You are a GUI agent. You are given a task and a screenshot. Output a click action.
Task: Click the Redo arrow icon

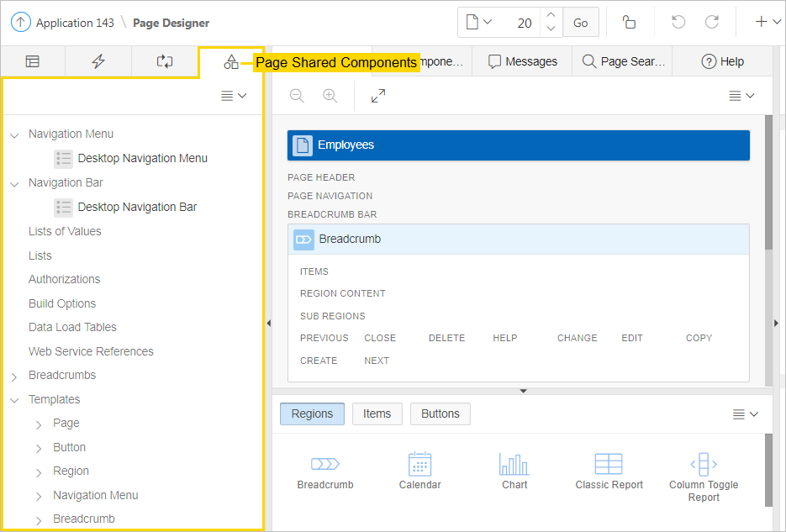point(711,23)
